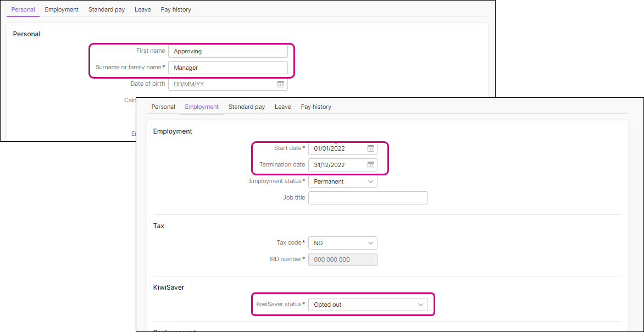Image resolution: width=644 pixels, height=332 pixels.
Task: Focus the Surname or family name field
Action: (227, 68)
